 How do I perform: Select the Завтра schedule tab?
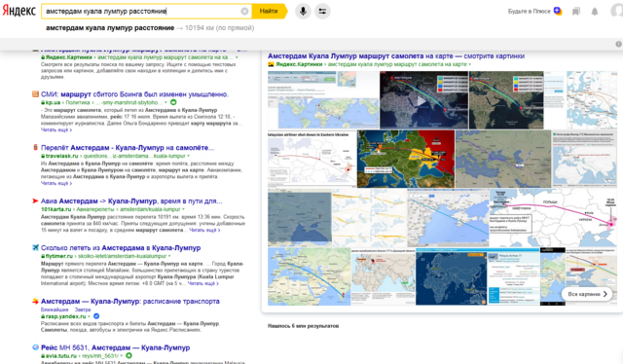83,309
